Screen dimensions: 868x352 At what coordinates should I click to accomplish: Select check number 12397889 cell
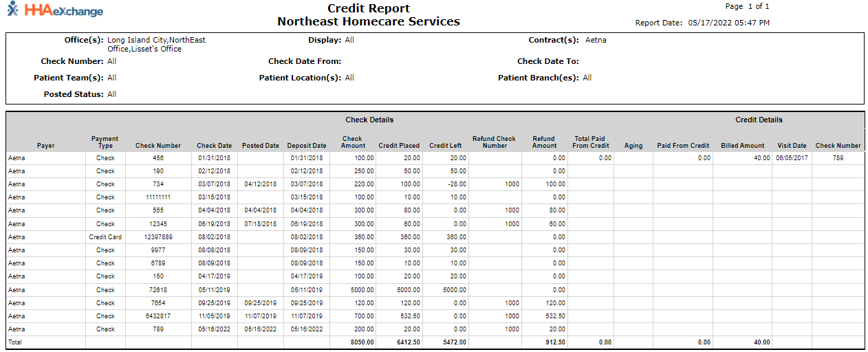158,237
